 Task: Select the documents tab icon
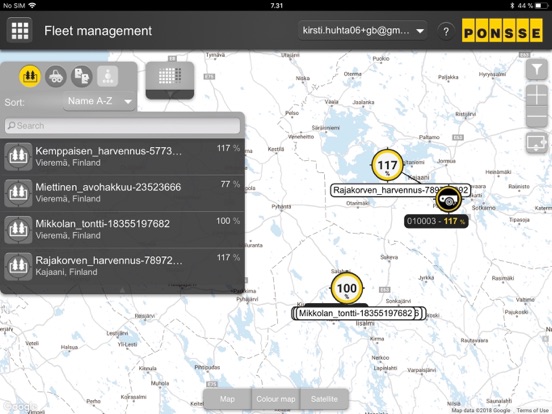tap(82, 76)
